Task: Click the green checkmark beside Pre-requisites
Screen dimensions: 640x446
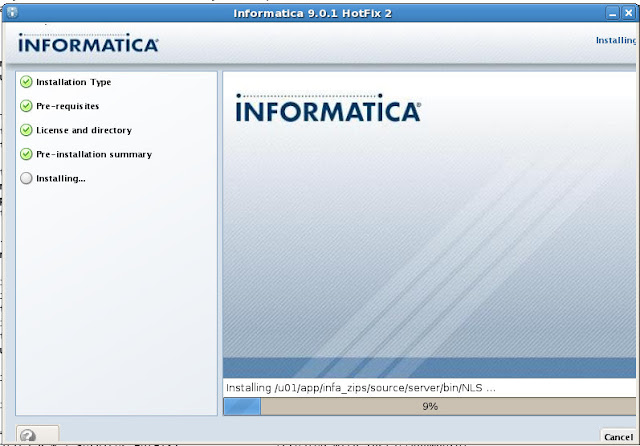Action: point(26,106)
